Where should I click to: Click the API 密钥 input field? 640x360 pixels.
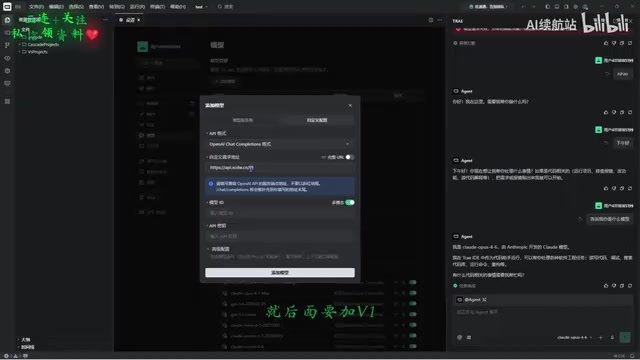(280, 236)
